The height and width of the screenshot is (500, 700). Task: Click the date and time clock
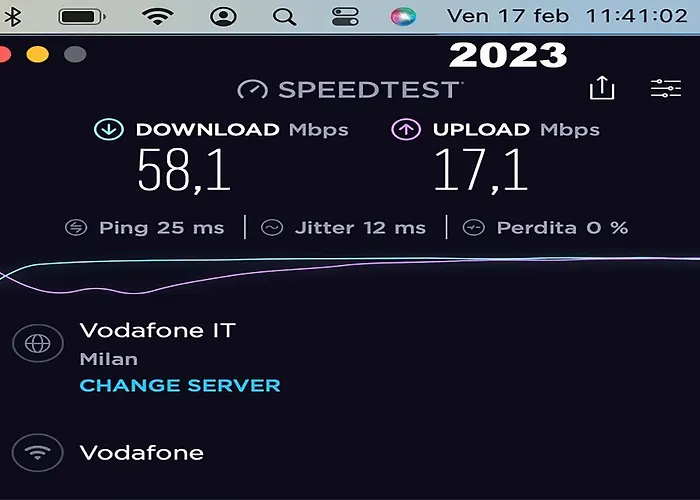tap(567, 17)
